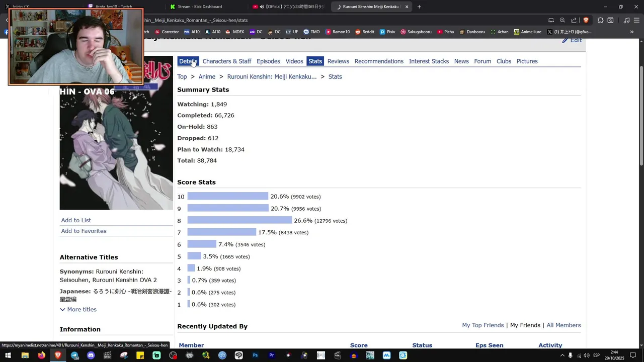Image resolution: width=644 pixels, height=362 pixels.
Task: Close the Rurouni Kenshin browser tab
Action: coord(407,7)
